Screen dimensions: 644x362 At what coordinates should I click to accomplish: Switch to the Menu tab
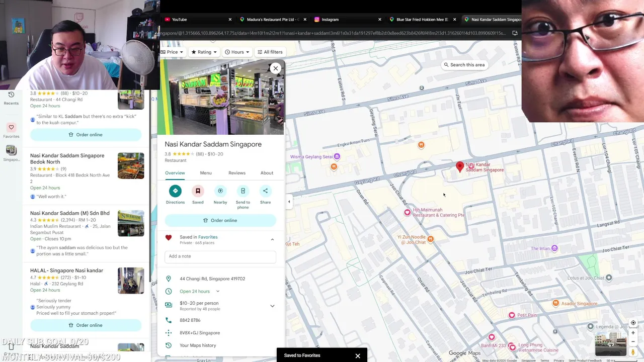tap(206, 173)
